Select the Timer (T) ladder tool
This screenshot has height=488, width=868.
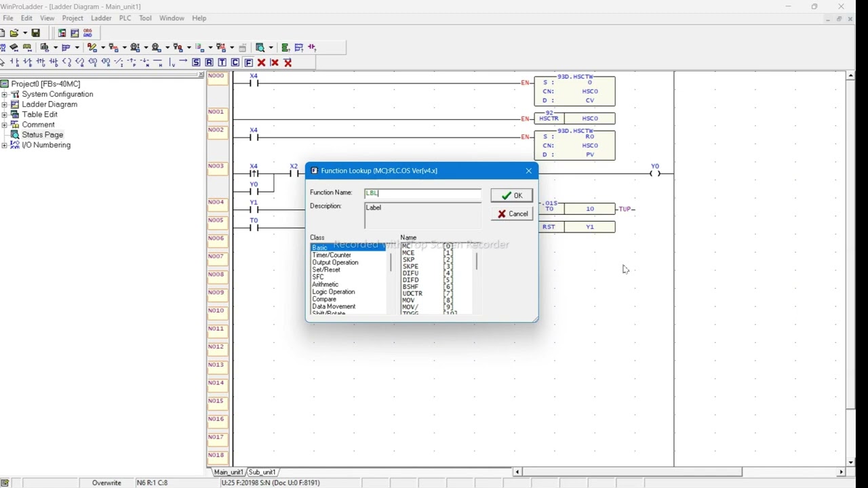point(222,62)
